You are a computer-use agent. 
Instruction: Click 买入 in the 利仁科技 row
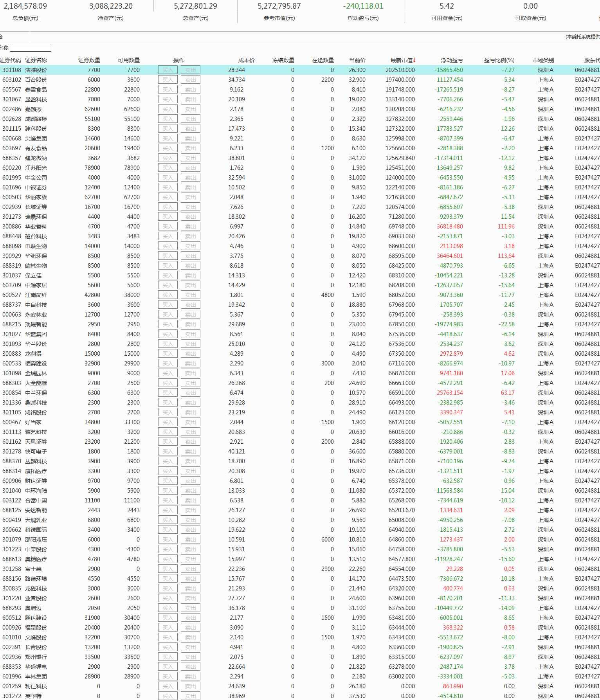click(168, 686)
